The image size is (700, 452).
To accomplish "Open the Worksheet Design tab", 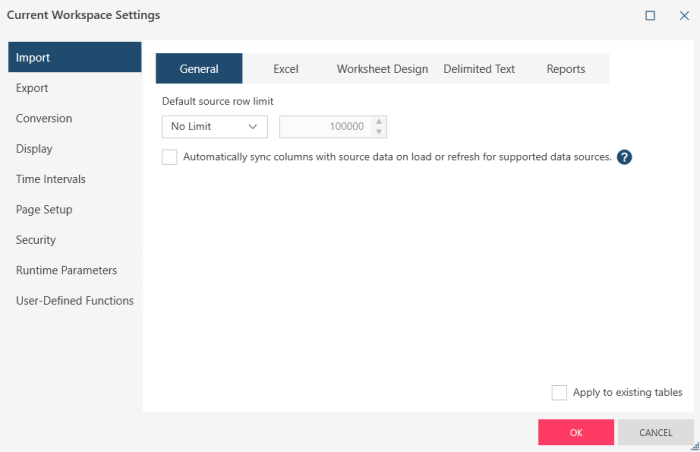I will 382,69.
